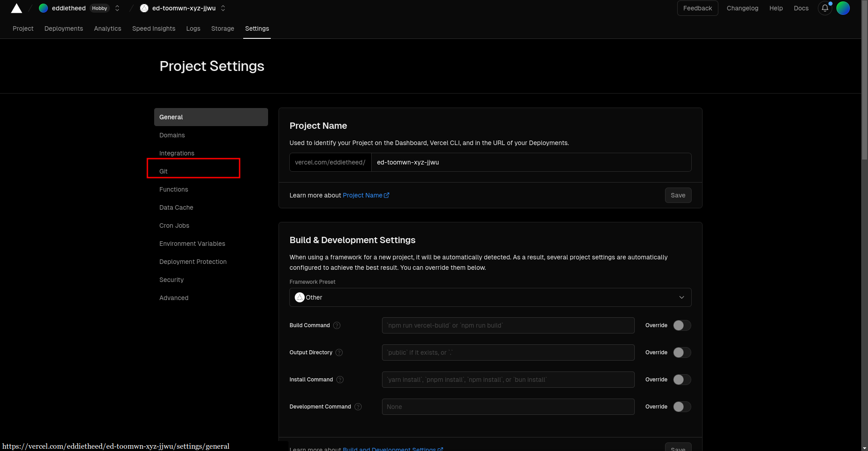Click the Output Directory help icon
Screen dimensions: 868x451
click(x=339, y=352)
